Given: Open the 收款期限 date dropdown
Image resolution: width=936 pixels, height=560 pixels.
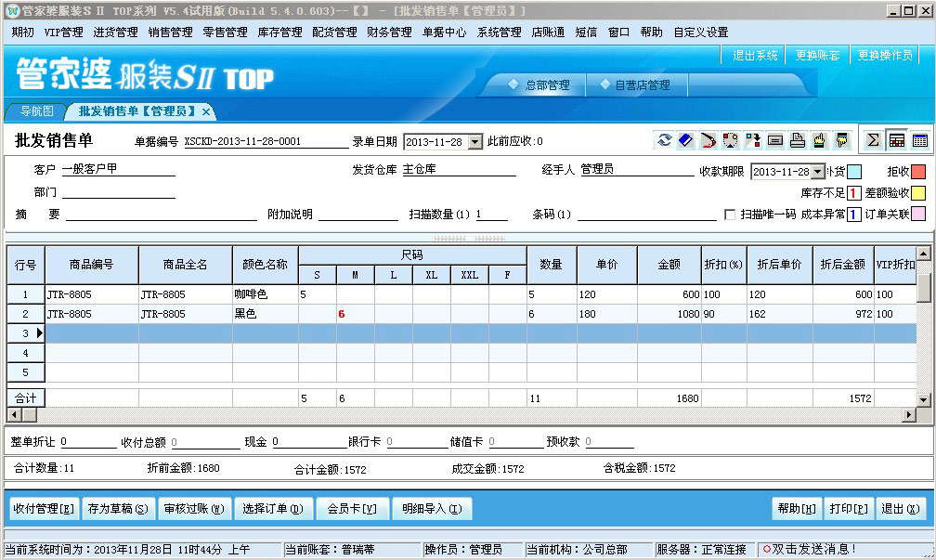Looking at the screenshot, I should 817,172.
